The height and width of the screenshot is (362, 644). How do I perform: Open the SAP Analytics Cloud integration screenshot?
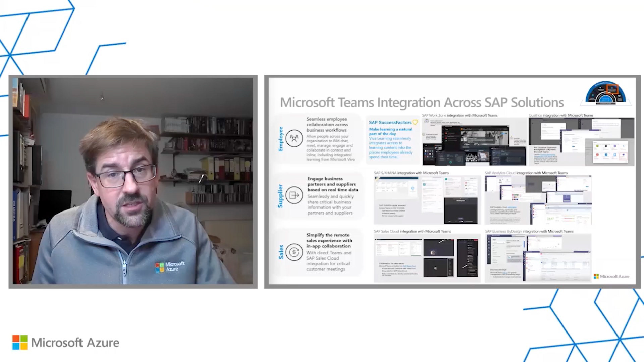(538, 200)
